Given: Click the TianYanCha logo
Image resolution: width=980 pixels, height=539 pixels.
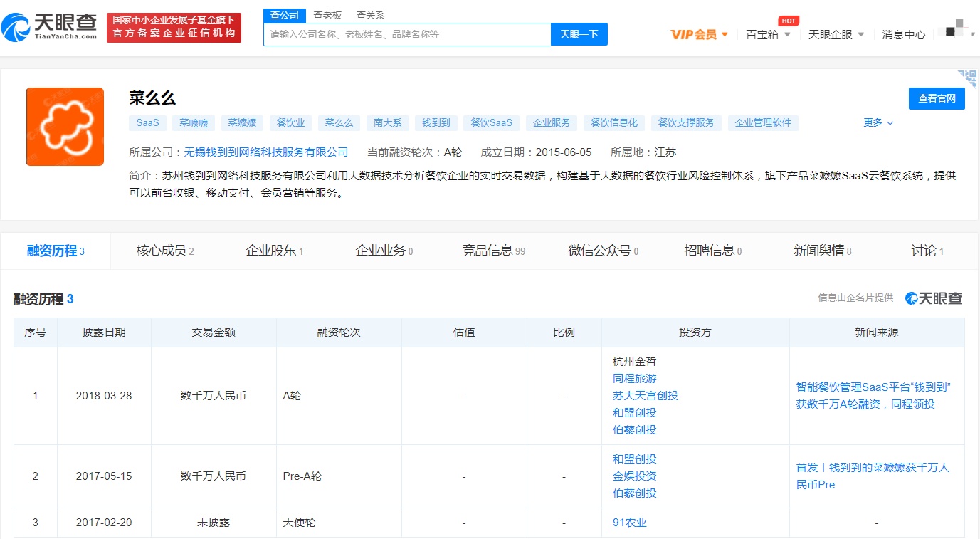Looking at the screenshot, I should [x=50, y=27].
